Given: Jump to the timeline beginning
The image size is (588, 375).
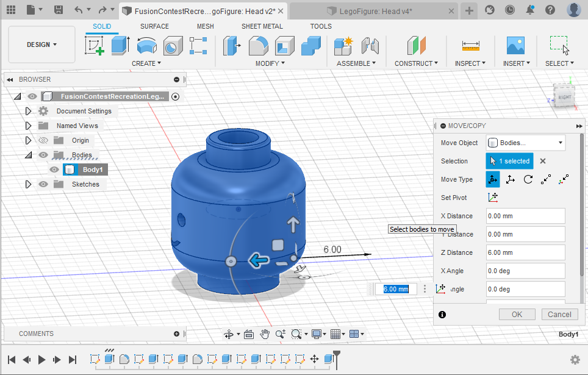Looking at the screenshot, I should pyautogui.click(x=12, y=360).
